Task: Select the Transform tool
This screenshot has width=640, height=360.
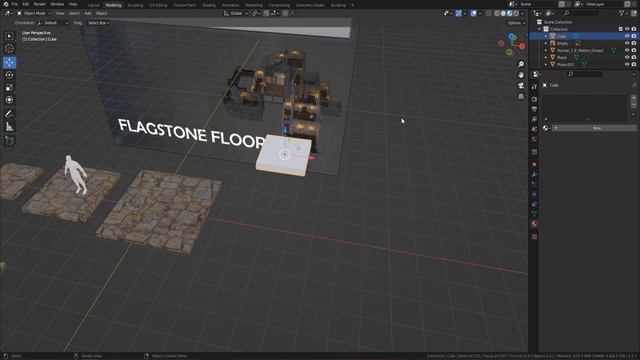Action: (x=9, y=100)
